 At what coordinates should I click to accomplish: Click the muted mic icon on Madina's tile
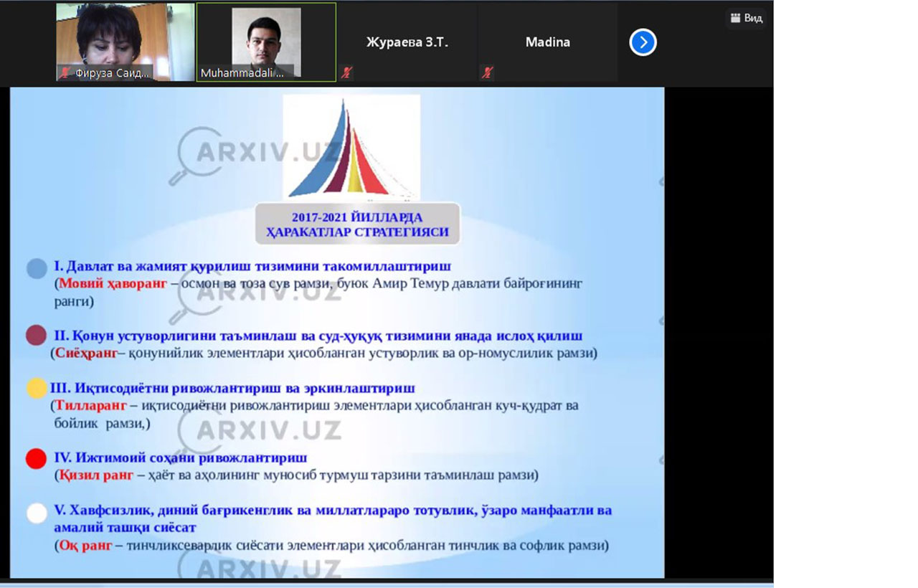[x=487, y=72]
